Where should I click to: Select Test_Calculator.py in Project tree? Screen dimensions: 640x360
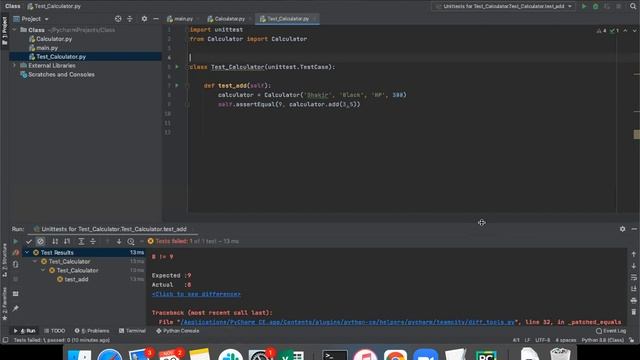57,57
